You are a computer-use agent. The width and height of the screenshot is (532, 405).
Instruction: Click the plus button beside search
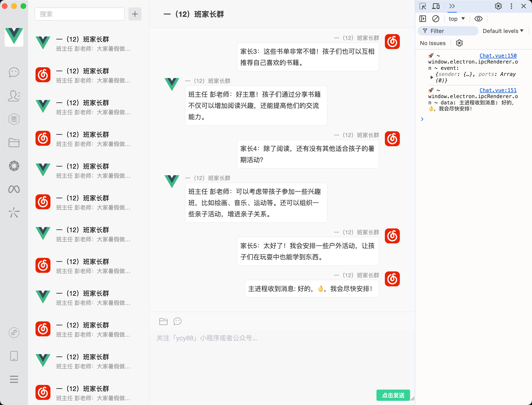click(x=135, y=14)
